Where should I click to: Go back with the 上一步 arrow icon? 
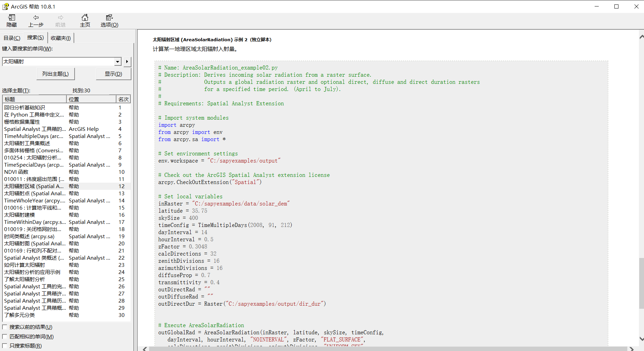[36, 18]
